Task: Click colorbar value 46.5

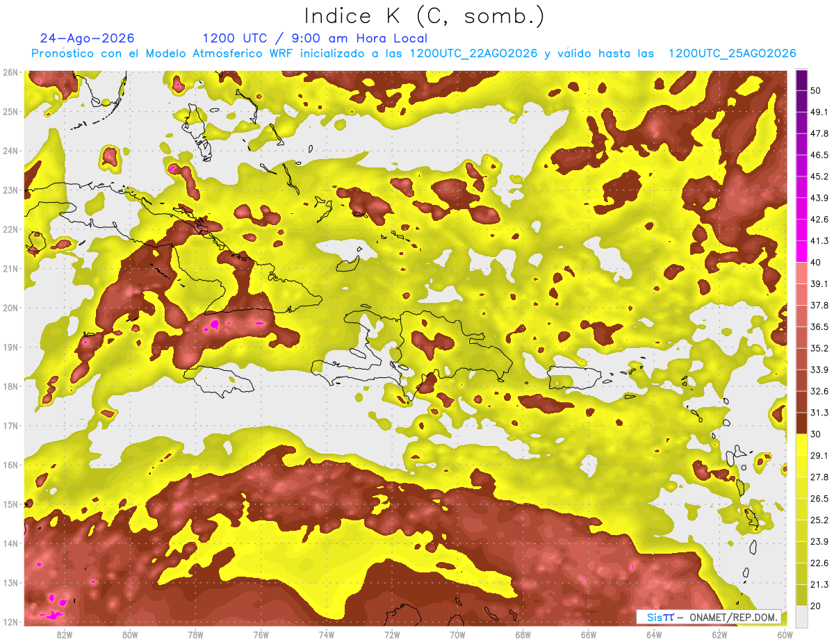Action: (819, 155)
